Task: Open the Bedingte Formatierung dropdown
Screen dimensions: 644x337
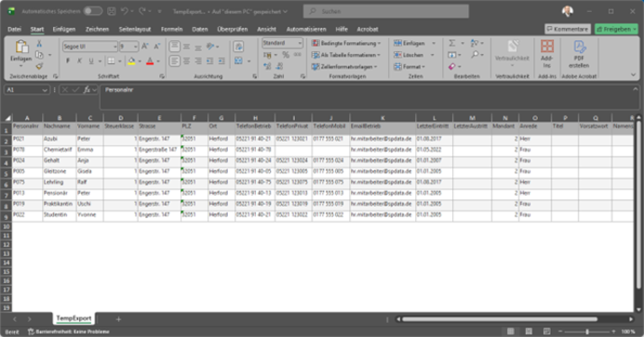Action: tap(346, 43)
